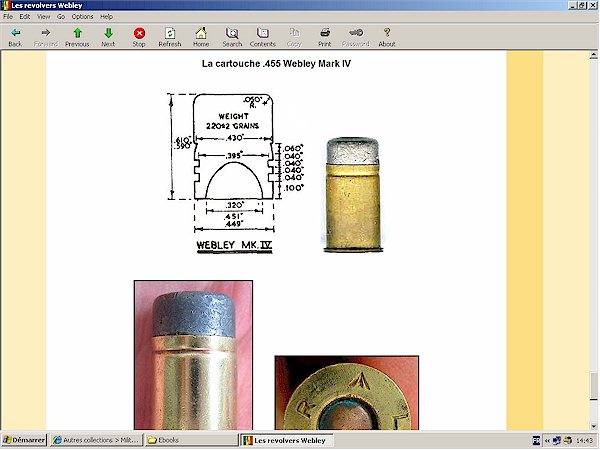The width and height of the screenshot is (600, 450).
Task: Open the File menu
Action: pyautogui.click(x=8, y=16)
